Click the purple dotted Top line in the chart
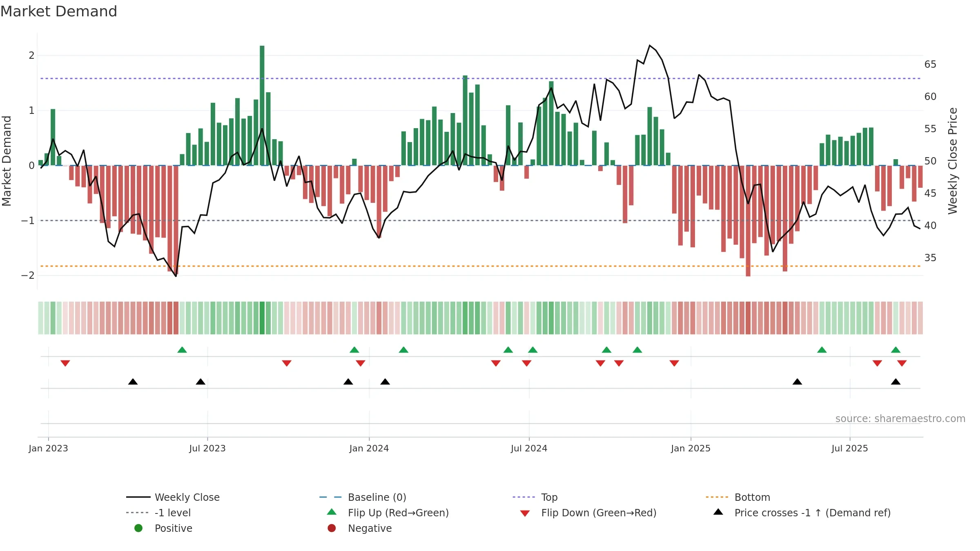This screenshot has height=551, width=980. pos(480,78)
